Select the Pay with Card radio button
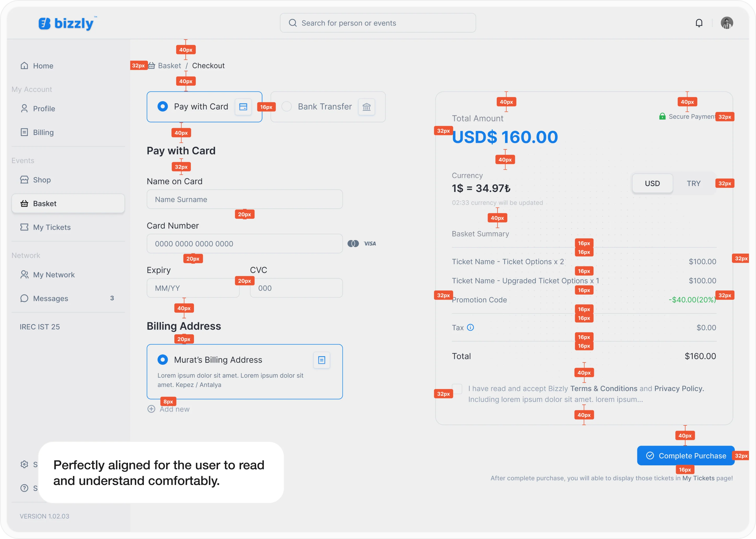 [162, 107]
